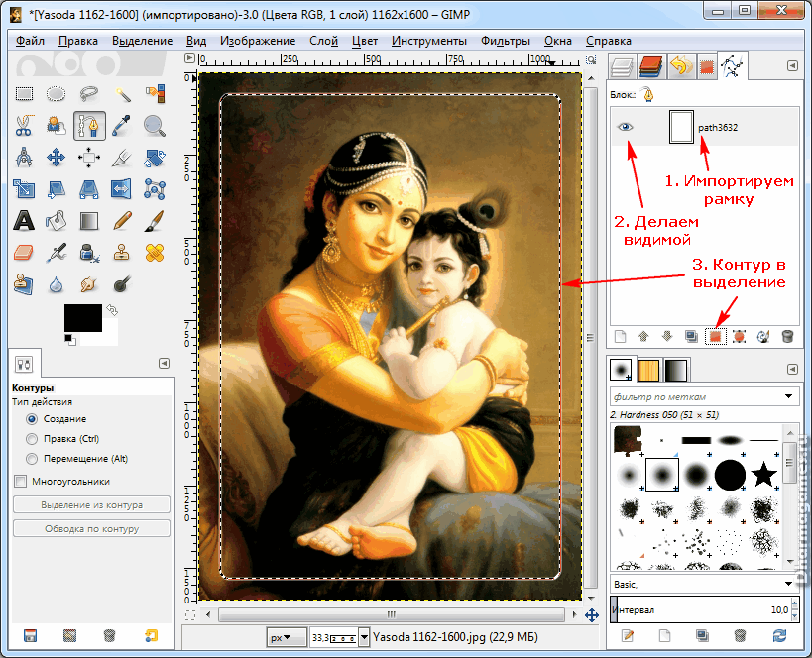Select the Bucket Fill tool
This screenshot has height=658, width=812.
56,221
